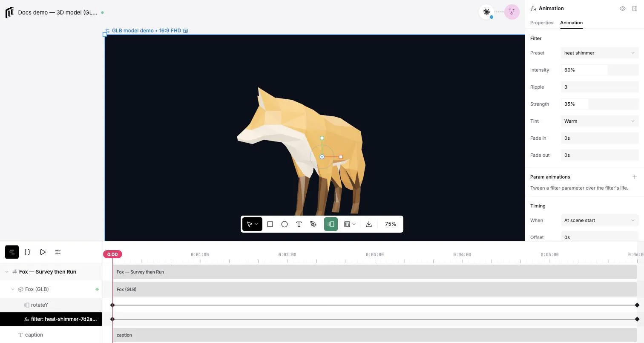This screenshot has width=644, height=343.
Task: Open the code braces view
Action: coord(27,252)
